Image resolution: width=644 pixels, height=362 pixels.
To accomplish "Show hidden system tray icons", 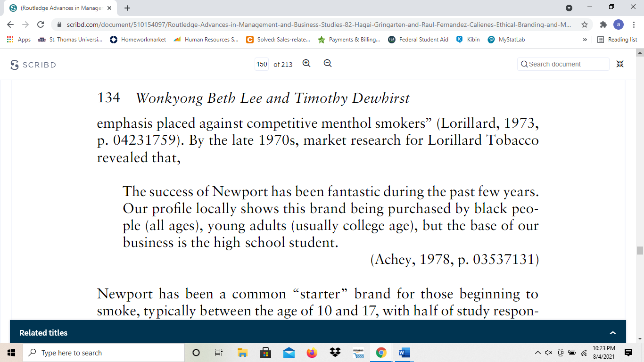I will tap(537, 353).
